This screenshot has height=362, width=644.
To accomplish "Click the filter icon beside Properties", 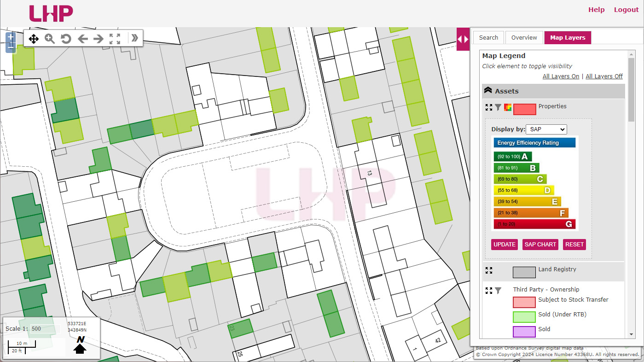I will click(498, 107).
